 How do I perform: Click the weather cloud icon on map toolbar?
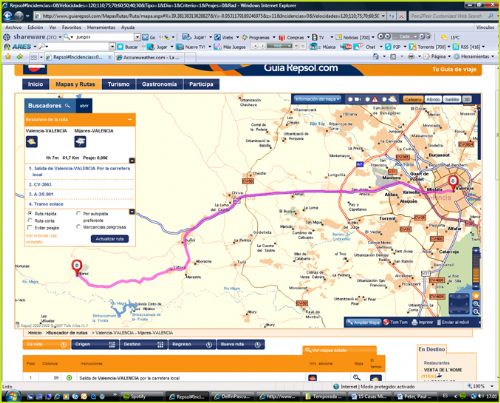(x=393, y=99)
